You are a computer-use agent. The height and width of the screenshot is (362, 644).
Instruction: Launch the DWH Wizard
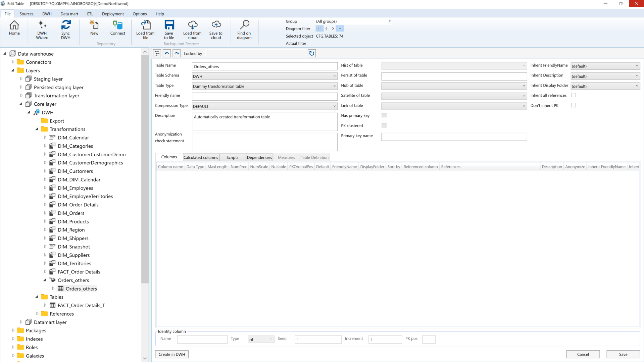[42, 30]
